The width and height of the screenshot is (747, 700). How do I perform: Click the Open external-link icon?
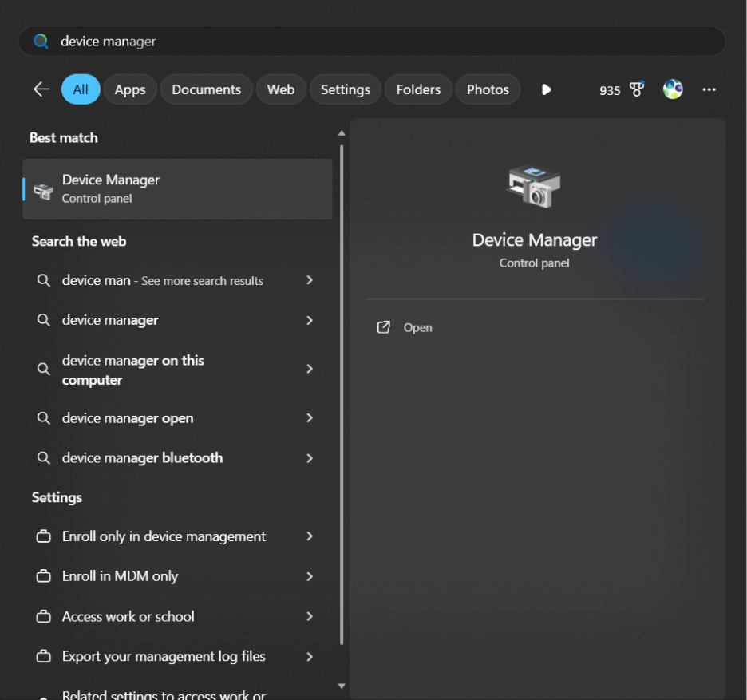pyautogui.click(x=384, y=327)
